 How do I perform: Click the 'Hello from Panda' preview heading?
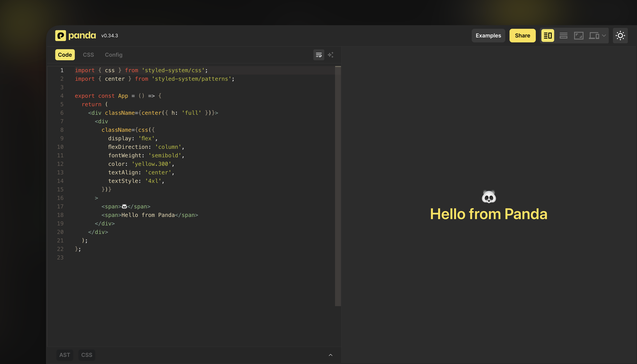click(x=489, y=214)
